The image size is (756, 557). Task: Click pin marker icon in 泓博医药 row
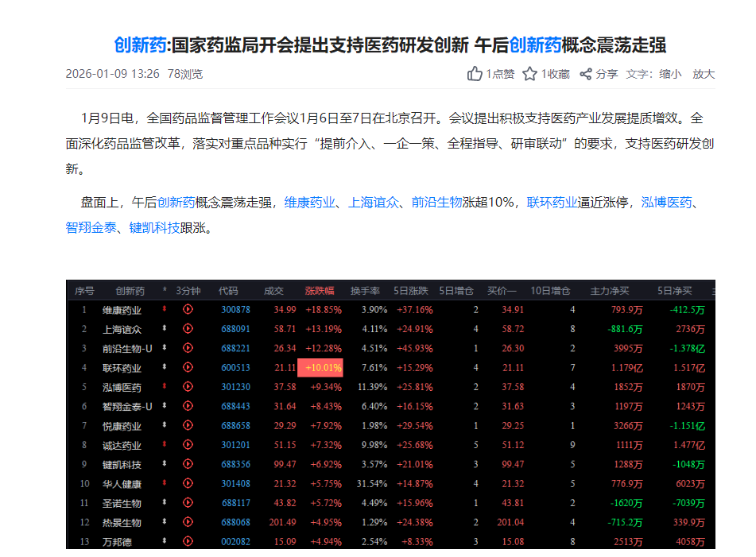165,386
